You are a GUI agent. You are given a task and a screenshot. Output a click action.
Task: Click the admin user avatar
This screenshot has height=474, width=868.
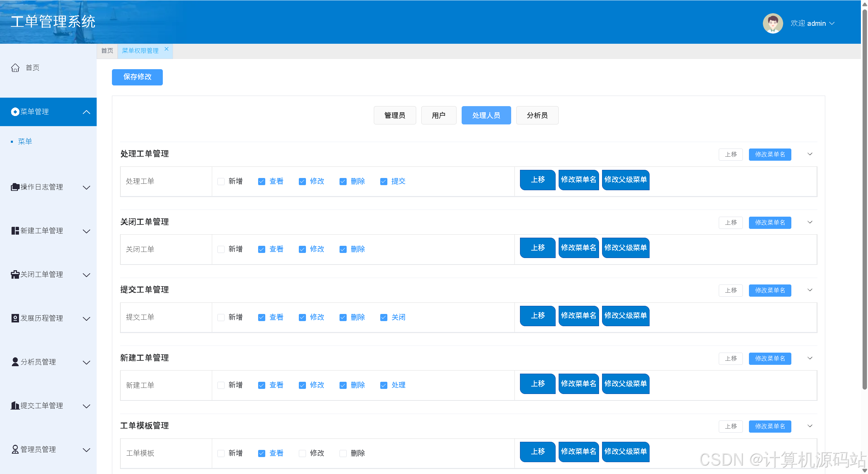773,23
